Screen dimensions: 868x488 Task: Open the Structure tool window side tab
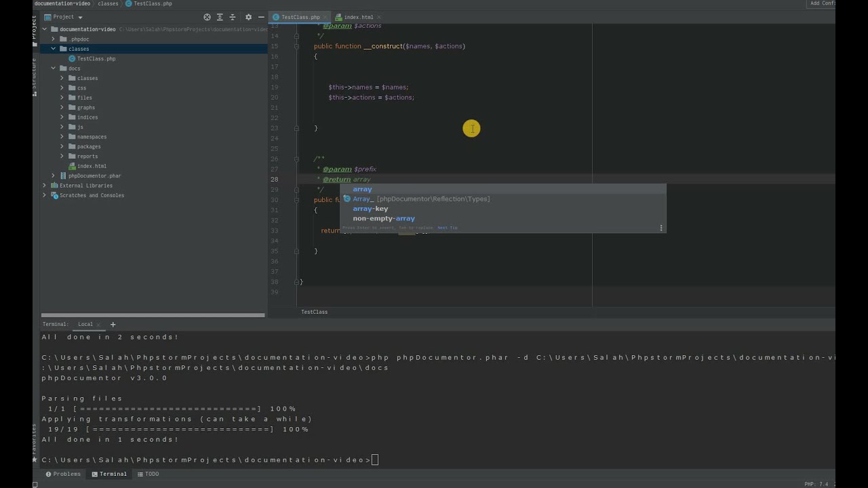[x=35, y=76]
